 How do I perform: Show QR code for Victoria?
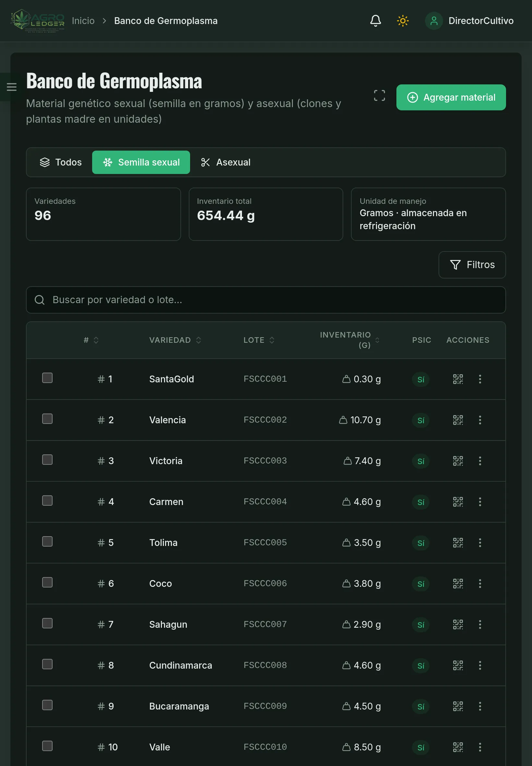click(x=458, y=461)
